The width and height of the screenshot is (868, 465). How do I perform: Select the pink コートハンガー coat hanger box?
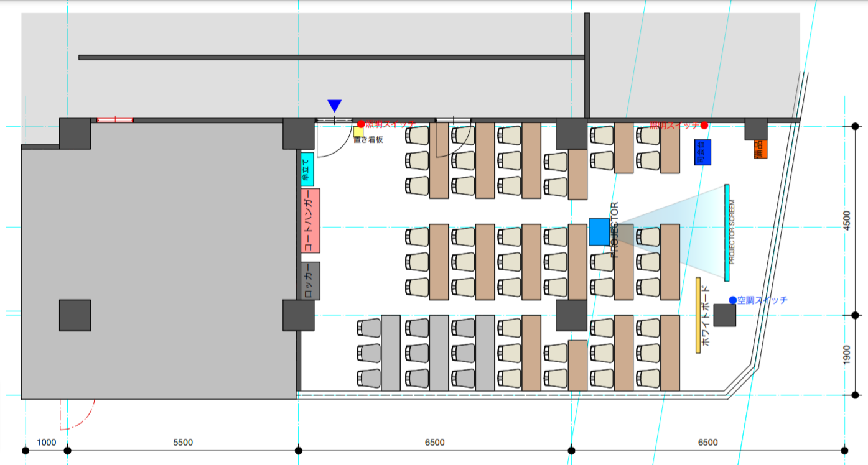tap(310, 221)
